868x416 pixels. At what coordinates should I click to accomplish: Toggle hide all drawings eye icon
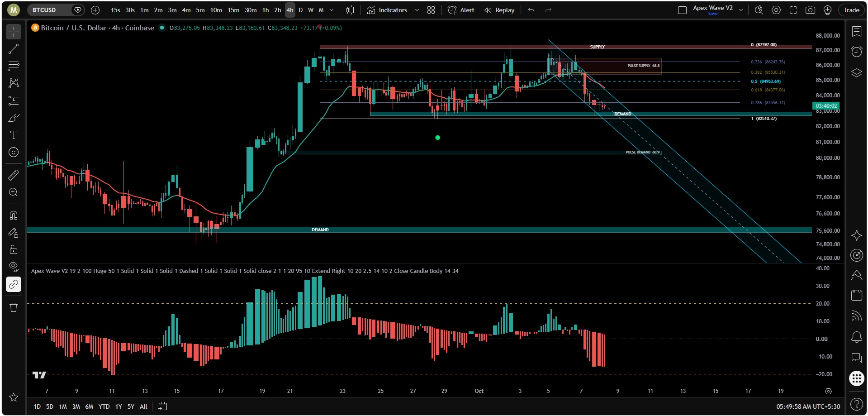coord(14,267)
